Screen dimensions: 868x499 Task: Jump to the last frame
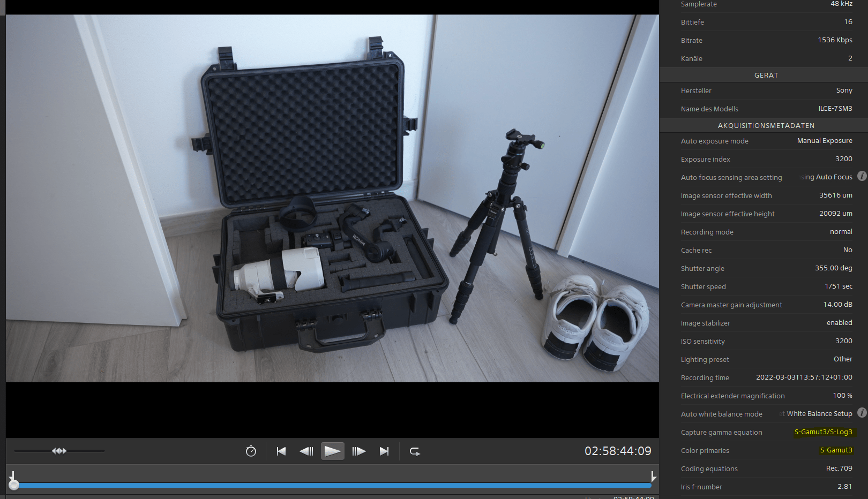384,451
